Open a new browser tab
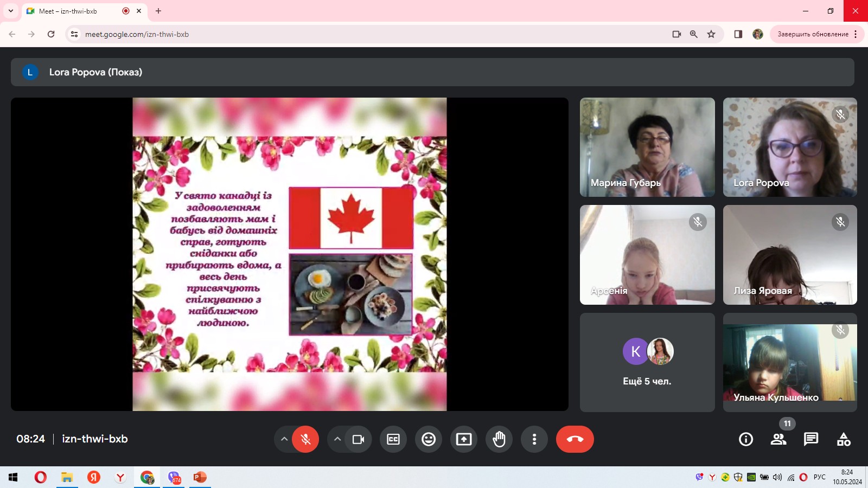The height and width of the screenshot is (488, 868). pyautogui.click(x=158, y=11)
